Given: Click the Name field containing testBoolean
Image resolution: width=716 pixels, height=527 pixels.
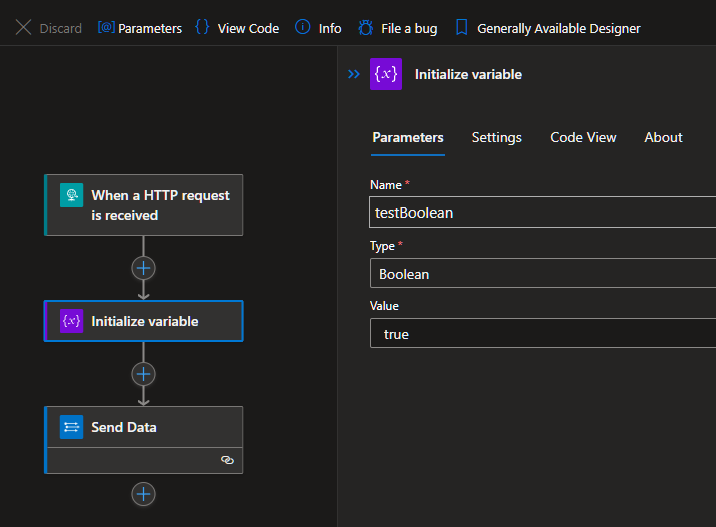Looking at the screenshot, I should pos(542,212).
